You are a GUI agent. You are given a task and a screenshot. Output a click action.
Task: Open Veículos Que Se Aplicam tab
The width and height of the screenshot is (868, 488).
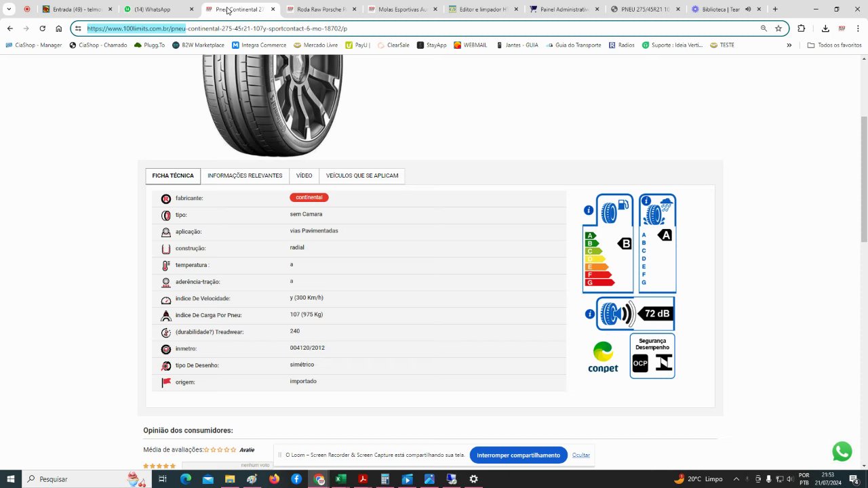(x=362, y=176)
